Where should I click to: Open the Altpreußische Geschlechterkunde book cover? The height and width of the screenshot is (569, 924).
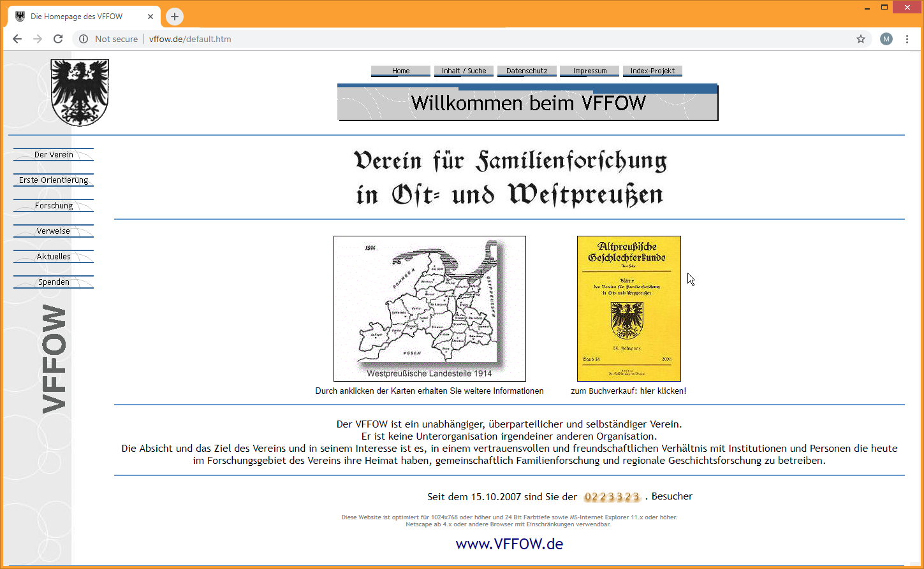point(629,308)
